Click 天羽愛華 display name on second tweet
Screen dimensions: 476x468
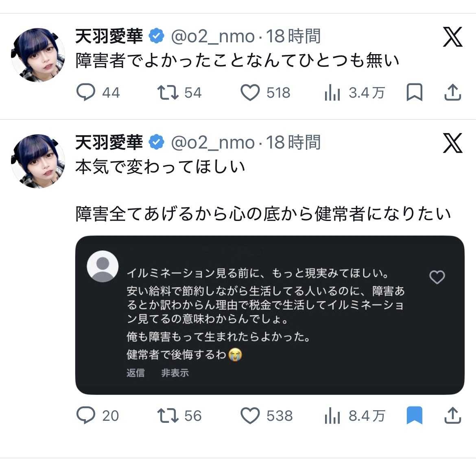tap(109, 143)
